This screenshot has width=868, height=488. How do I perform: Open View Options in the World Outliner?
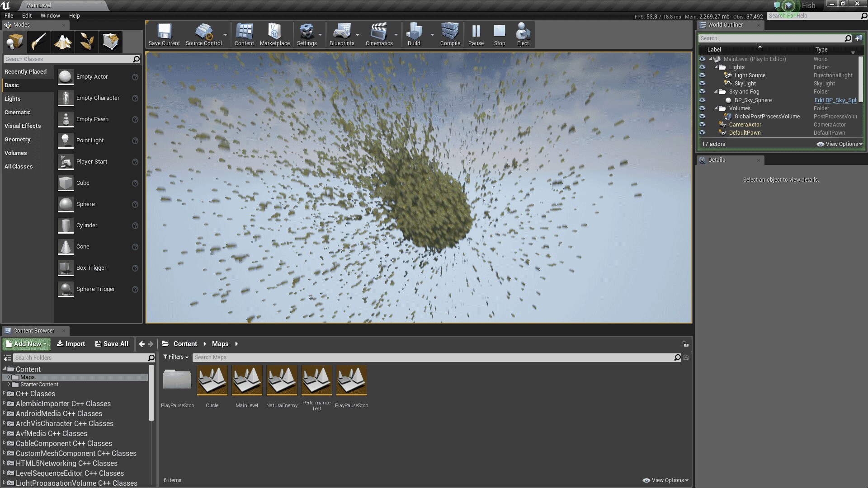click(839, 144)
